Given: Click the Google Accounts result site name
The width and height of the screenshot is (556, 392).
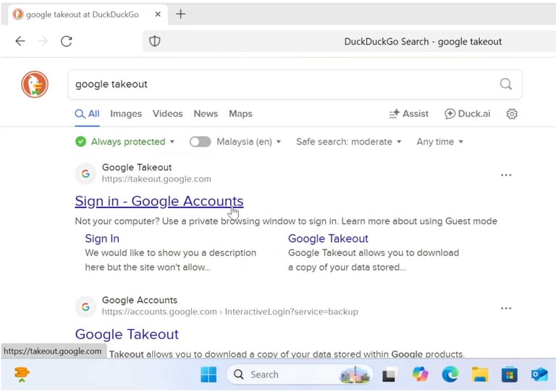Looking at the screenshot, I should [140, 300].
